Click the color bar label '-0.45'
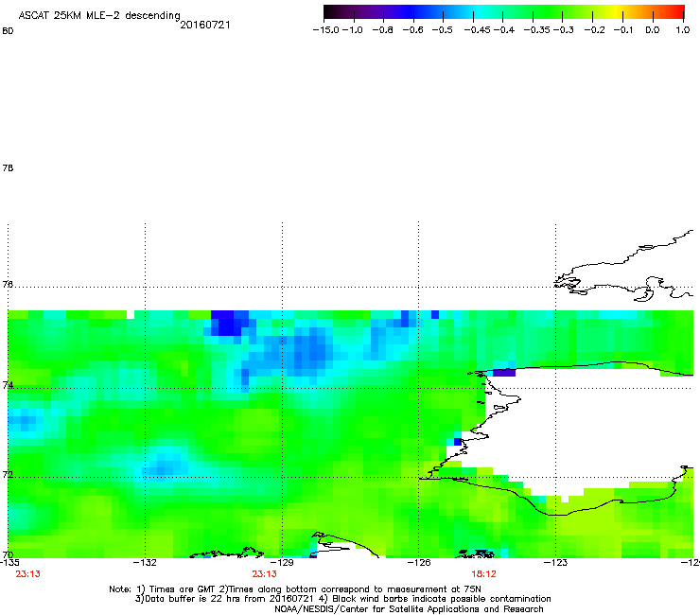 coord(478,30)
